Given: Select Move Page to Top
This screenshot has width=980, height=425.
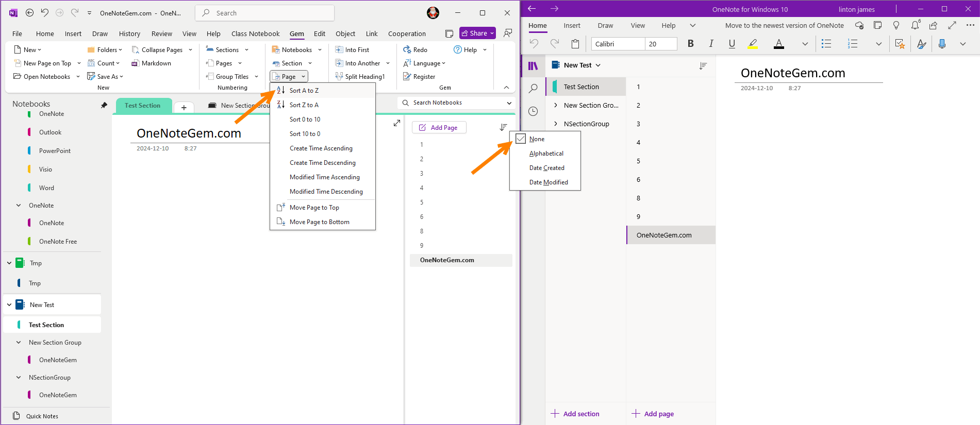Looking at the screenshot, I should pos(323,208).
